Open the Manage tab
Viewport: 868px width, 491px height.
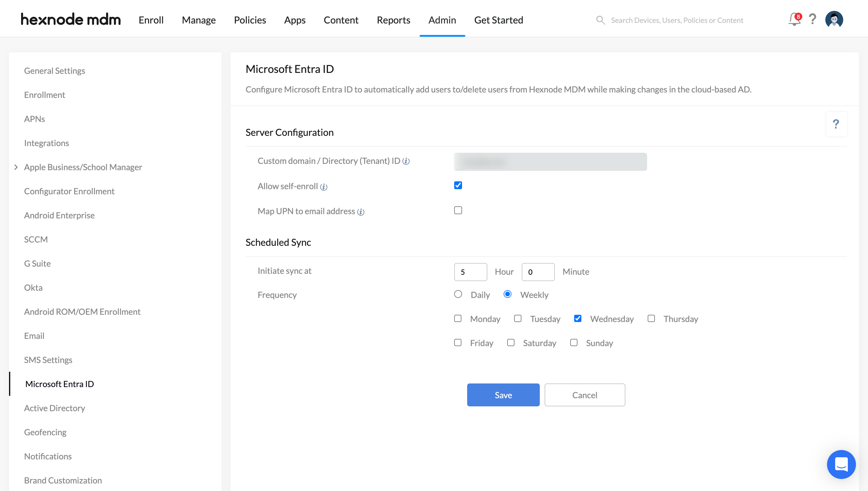pyautogui.click(x=199, y=20)
